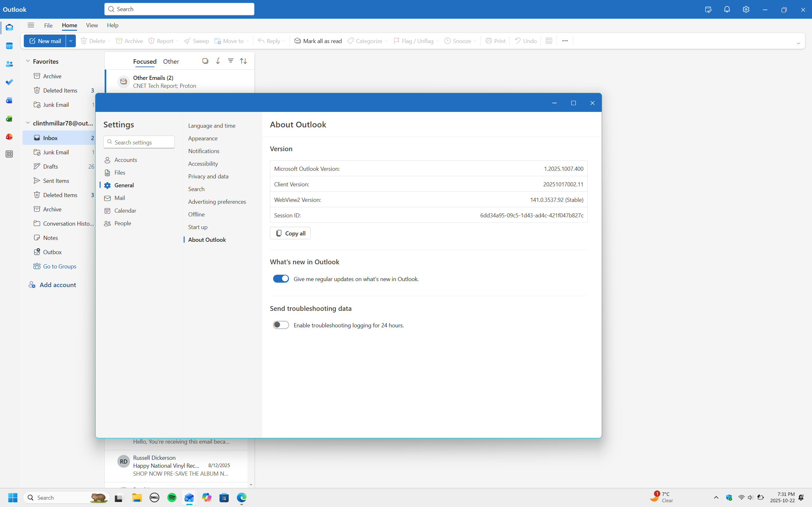The image size is (812, 507).
Task: Click the hamburger navigation pane icon
Action: click(31, 25)
